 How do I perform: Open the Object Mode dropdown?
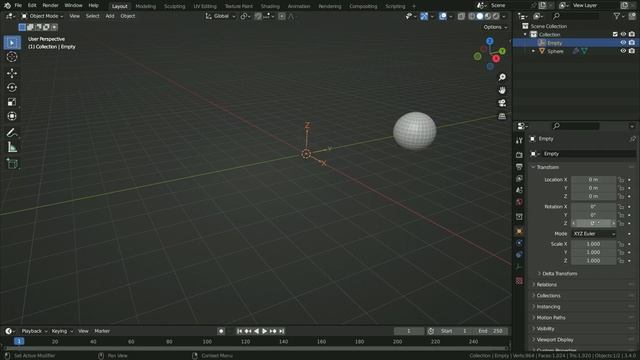[x=42, y=16]
